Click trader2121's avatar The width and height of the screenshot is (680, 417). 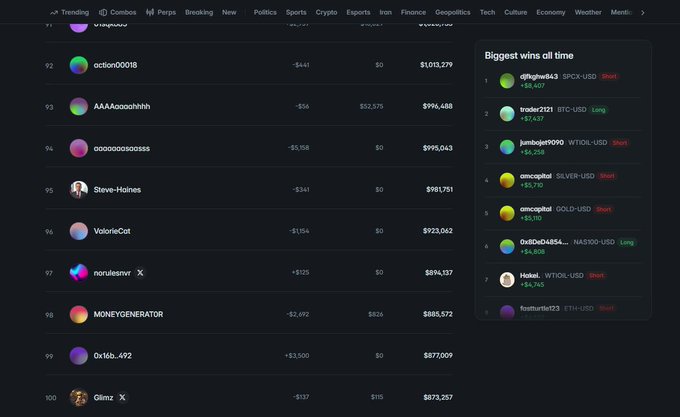pos(507,114)
